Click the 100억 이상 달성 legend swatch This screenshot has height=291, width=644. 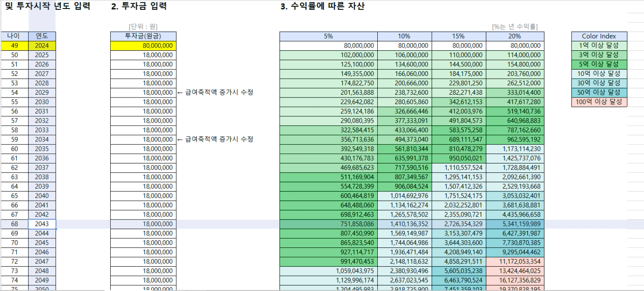(599, 102)
